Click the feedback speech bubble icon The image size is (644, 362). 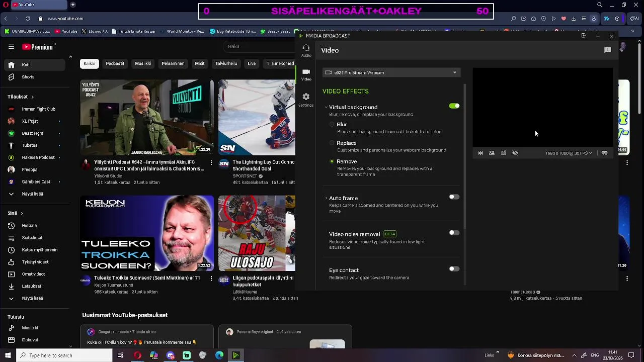[608, 50]
